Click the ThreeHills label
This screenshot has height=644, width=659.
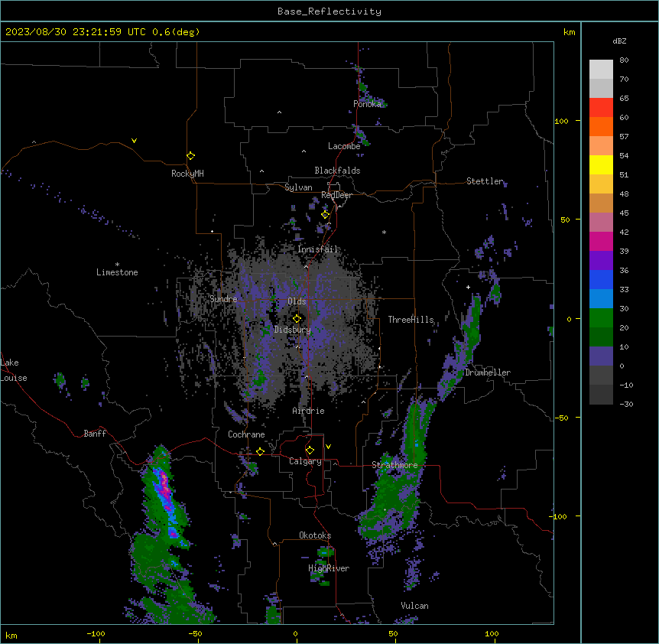(411, 320)
